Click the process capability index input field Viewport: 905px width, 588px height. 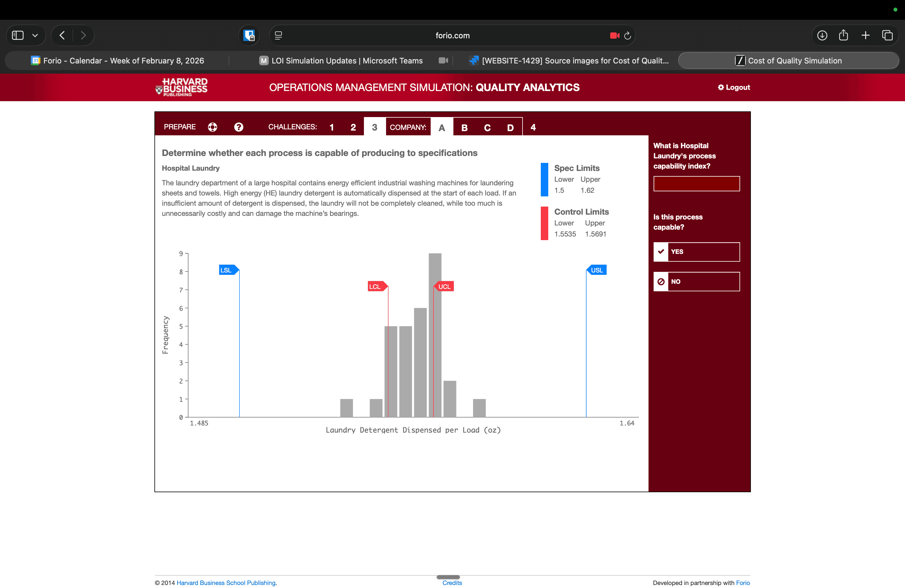coord(697,183)
